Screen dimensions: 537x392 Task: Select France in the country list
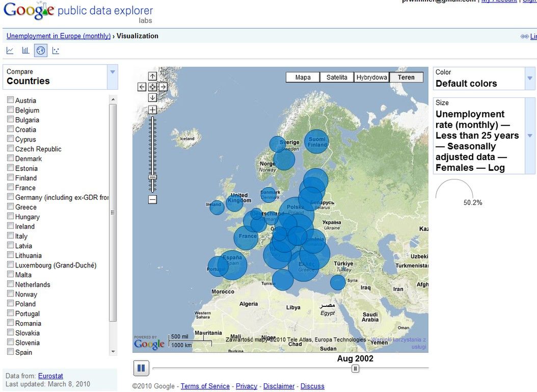click(x=10, y=188)
